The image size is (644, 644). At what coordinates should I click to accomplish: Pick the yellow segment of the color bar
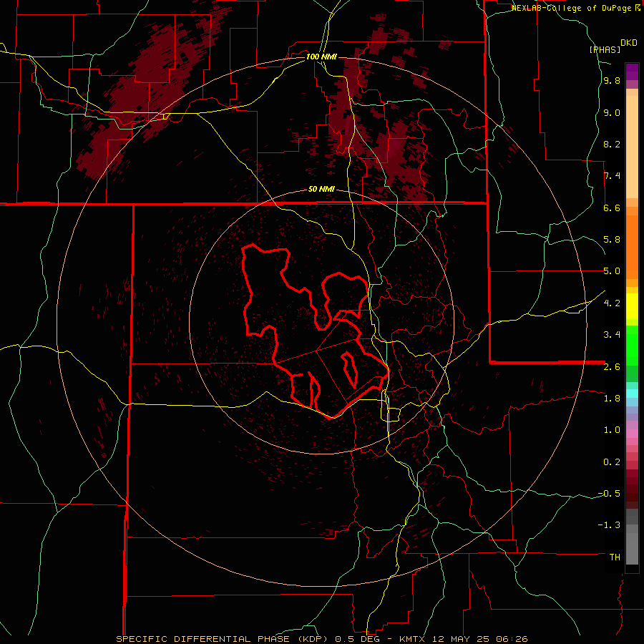[632, 306]
